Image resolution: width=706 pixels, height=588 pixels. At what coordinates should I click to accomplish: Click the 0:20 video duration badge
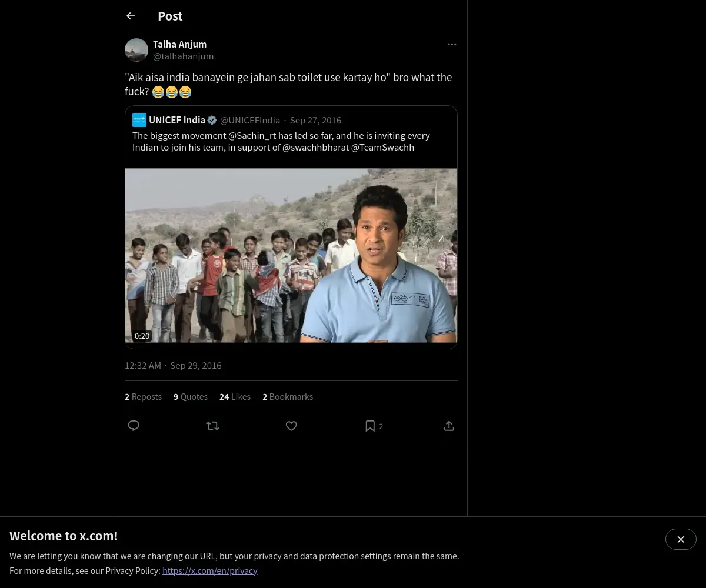point(142,336)
